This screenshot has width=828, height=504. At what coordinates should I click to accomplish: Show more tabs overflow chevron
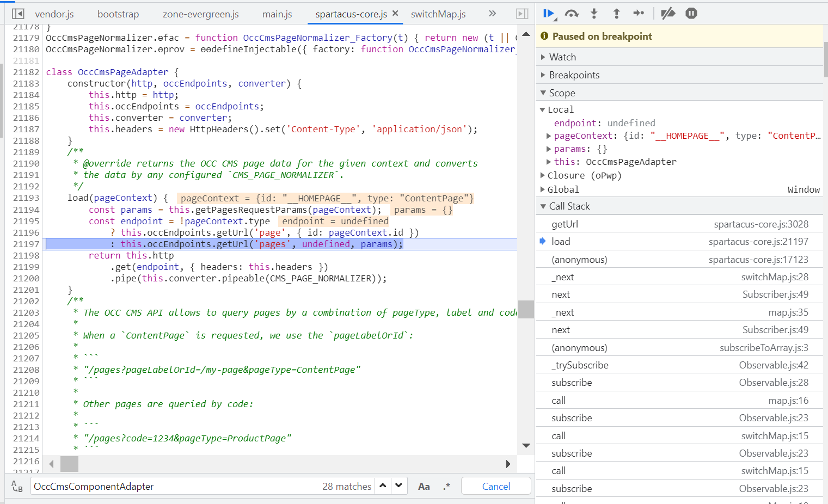(492, 14)
